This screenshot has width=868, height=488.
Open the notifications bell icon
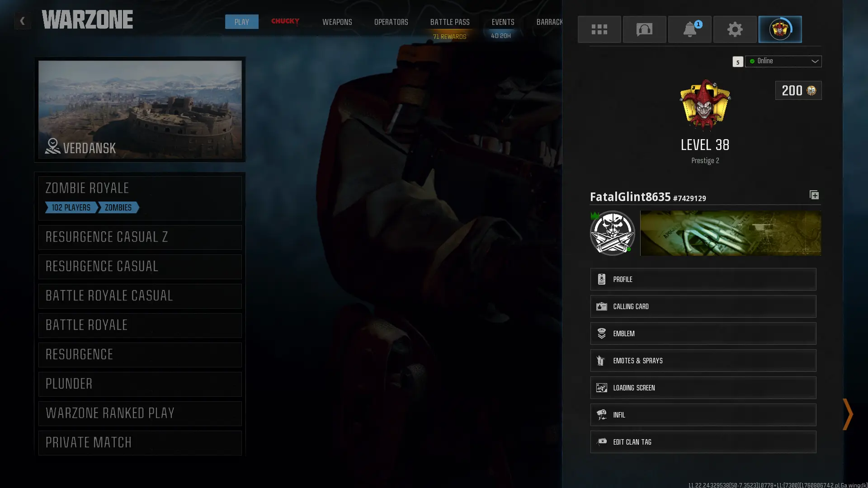click(x=689, y=29)
